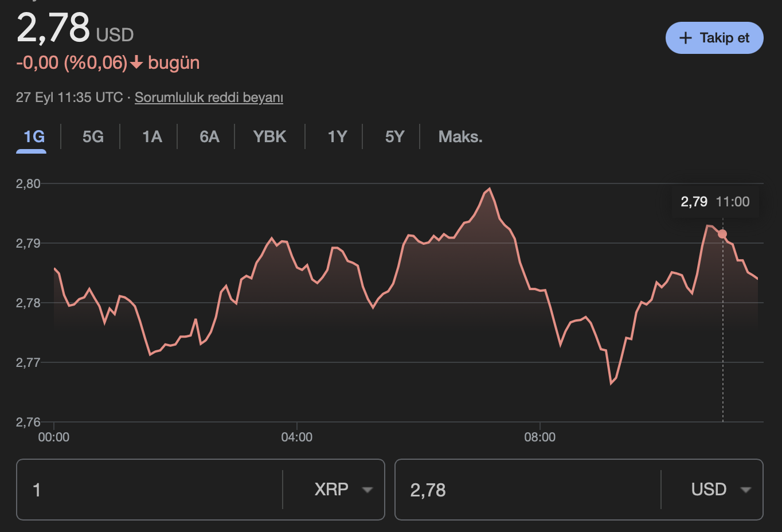The height and width of the screenshot is (532, 782).
Task: Click the 27 Eyl 11:35 UTC timestamp
Action: tap(69, 97)
